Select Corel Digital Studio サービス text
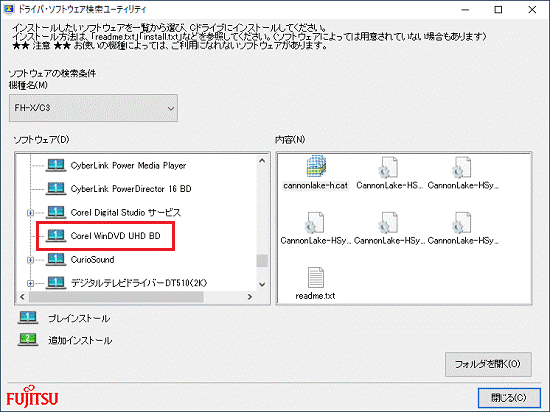 (126, 212)
